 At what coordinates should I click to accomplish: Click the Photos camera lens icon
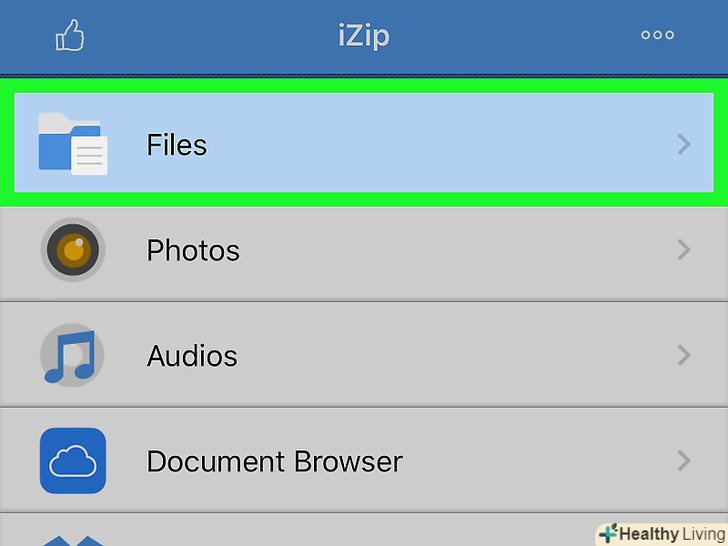[73, 249]
